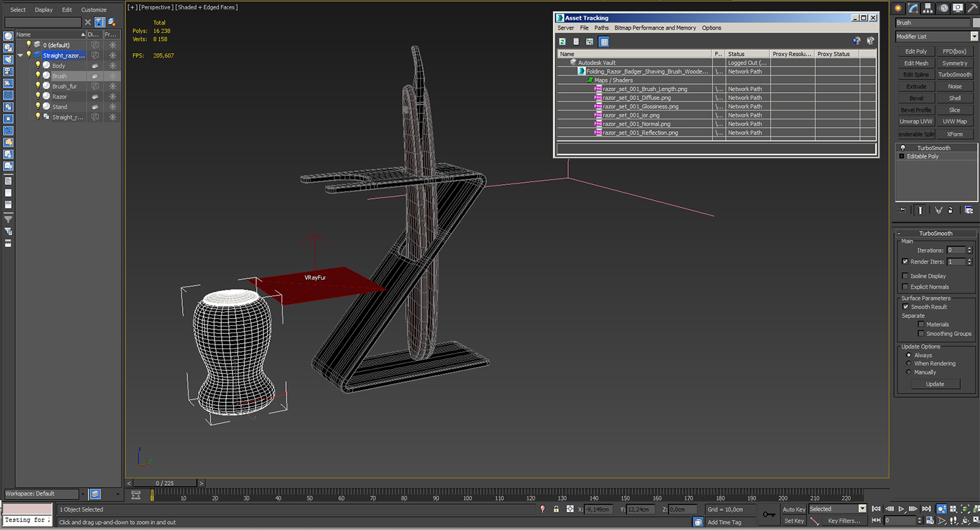Click Set Keys large key icon
Viewport: 980px width, 530px height.
(768, 514)
